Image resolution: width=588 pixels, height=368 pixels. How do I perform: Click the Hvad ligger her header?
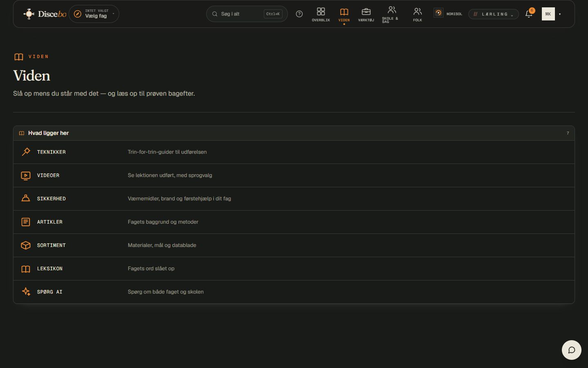pyautogui.click(x=294, y=133)
